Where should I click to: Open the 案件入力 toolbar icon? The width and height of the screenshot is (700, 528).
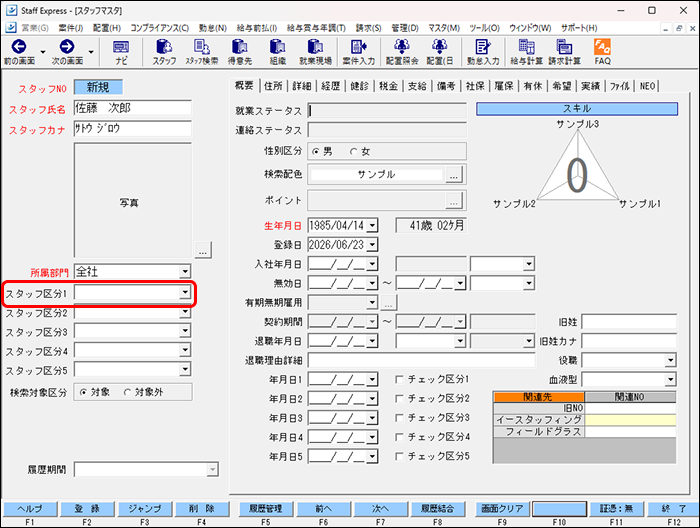coord(358,52)
